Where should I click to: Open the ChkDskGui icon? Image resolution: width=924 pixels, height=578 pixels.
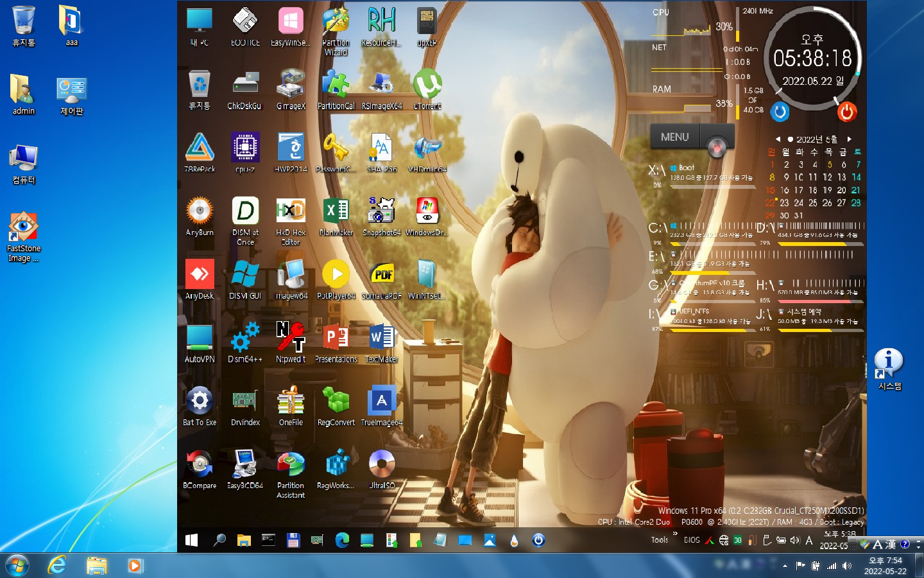coord(245,90)
